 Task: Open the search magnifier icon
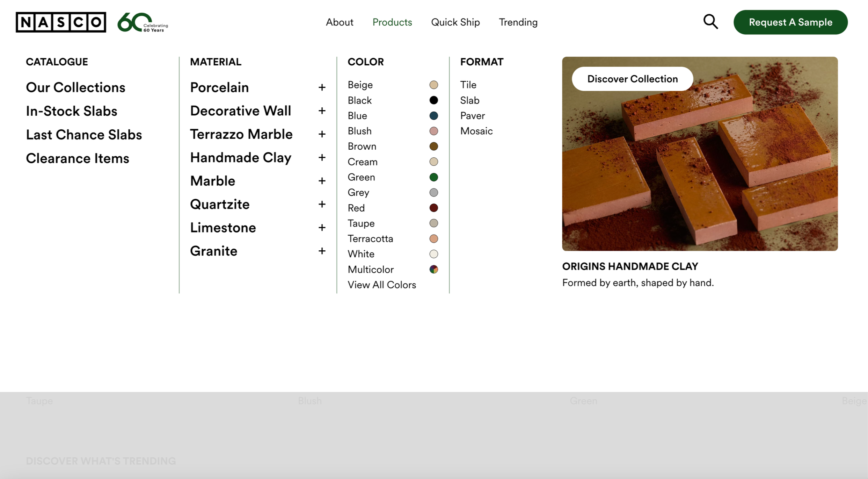pos(710,22)
